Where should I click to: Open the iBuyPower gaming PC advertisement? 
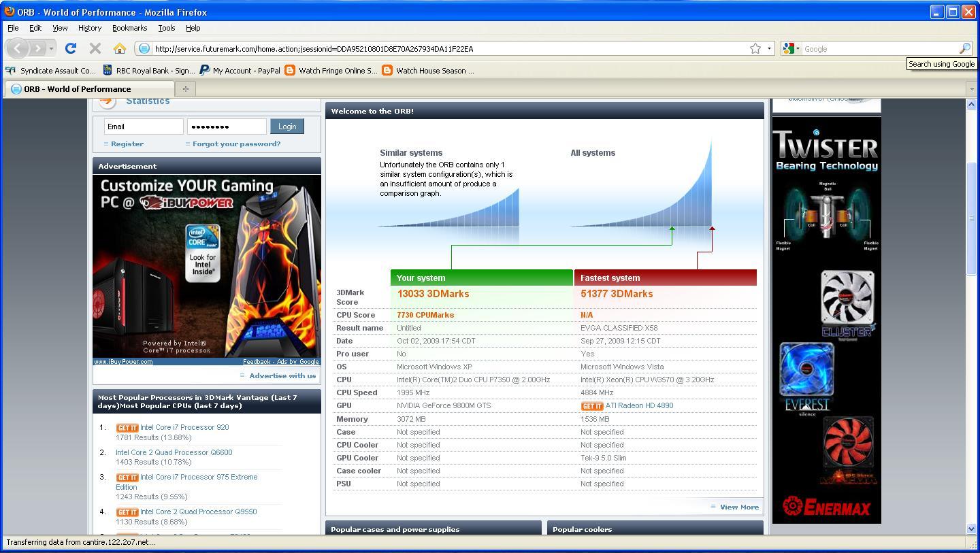tap(207, 266)
